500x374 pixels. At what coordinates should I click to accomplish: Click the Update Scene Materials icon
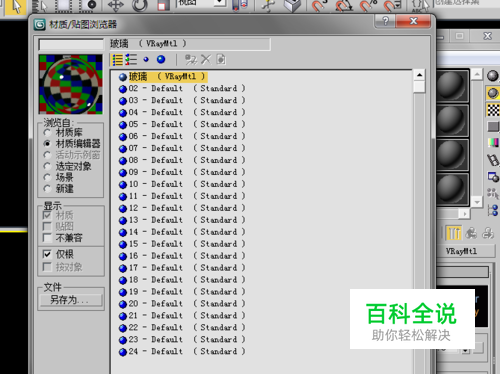(191, 60)
